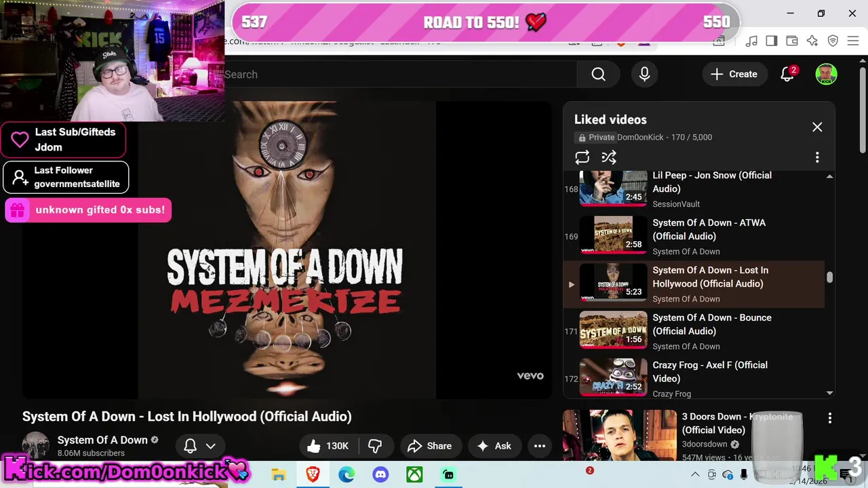Screen dimensions: 868x488
Task: Open the Share dialog
Action: click(x=429, y=445)
